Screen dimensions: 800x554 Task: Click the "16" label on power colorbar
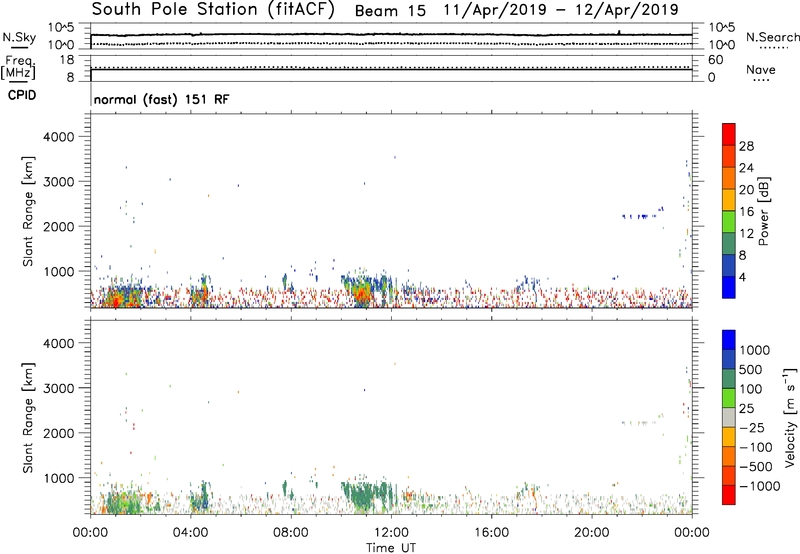coord(746,212)
